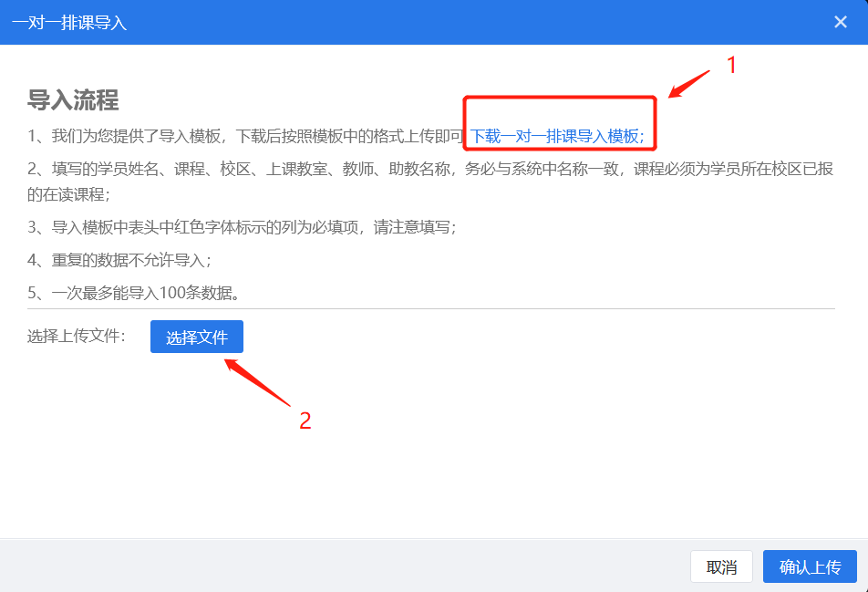Click the 取消 button
Viewport: 868px width, 592px height.
(x=721, y=566)
